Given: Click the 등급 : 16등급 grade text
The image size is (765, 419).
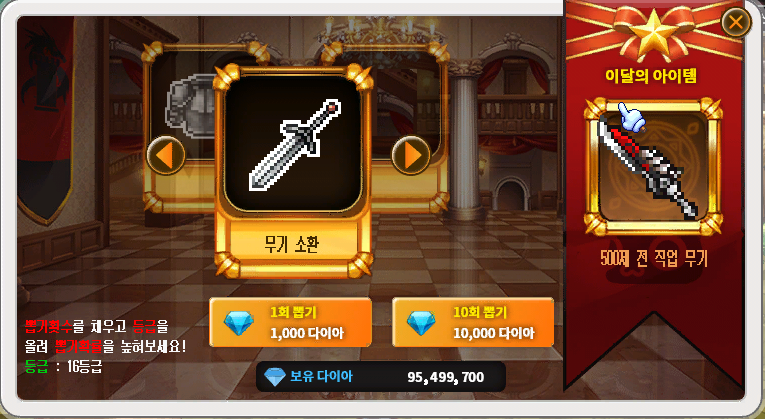Looking at the screenshot, I should [63, 367].
